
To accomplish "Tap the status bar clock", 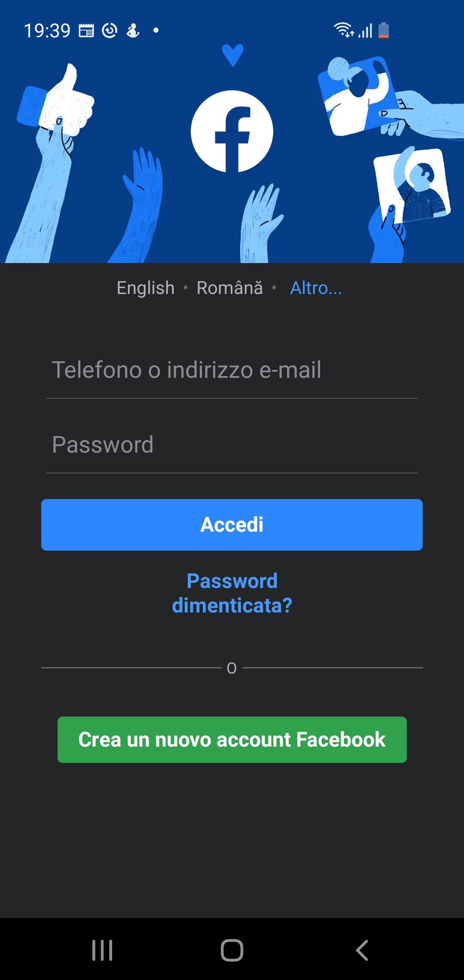I will click(47, 31).
